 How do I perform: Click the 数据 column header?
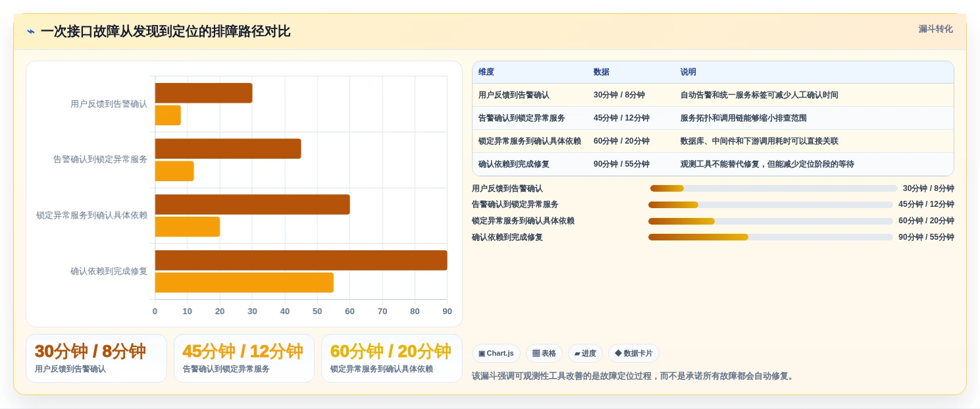coord(602,72)
